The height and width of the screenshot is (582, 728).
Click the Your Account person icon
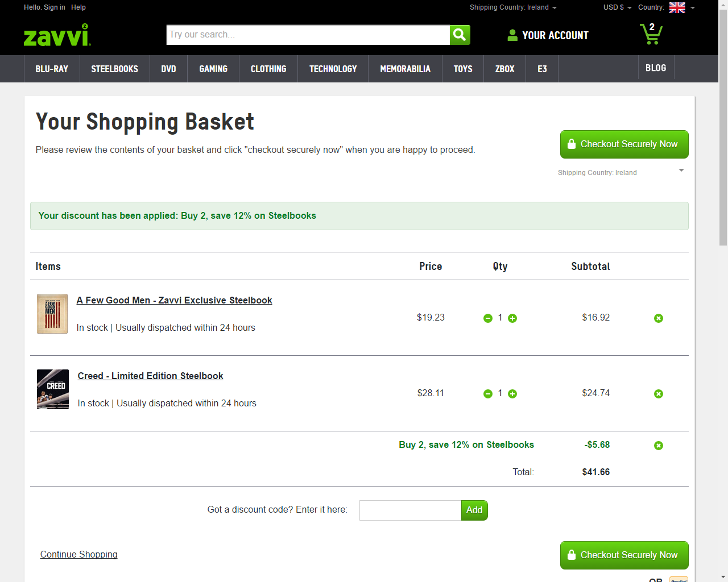tap(512, 35)
